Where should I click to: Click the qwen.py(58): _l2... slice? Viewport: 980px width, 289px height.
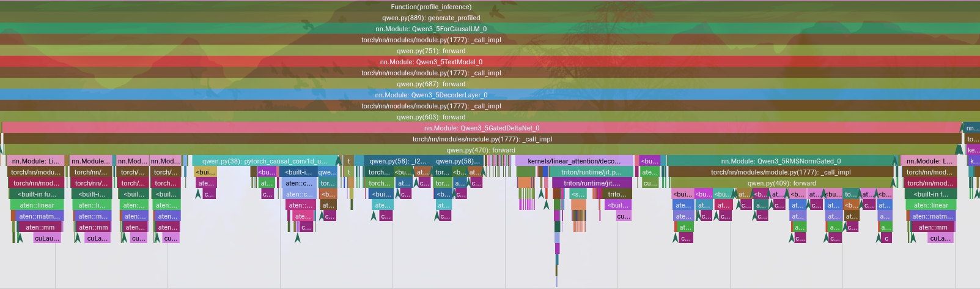[399, 161]
